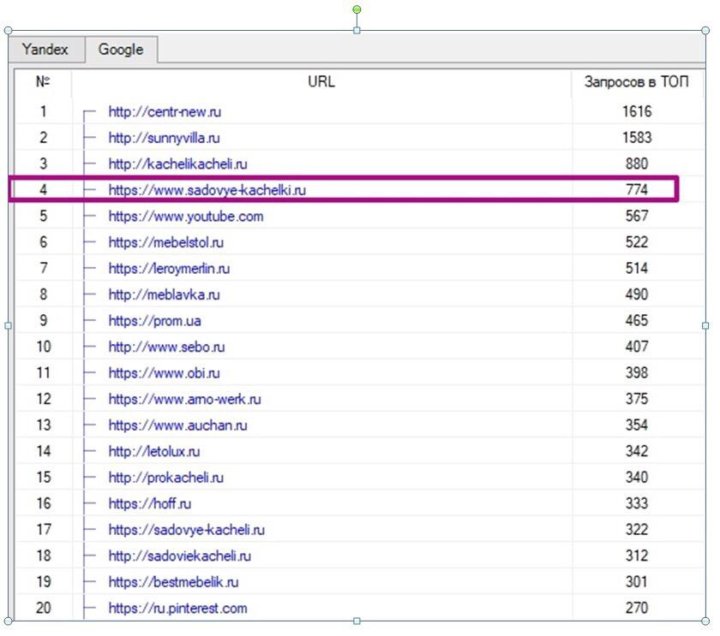Select value 465 in queries column
Image resolution: width=720 pixels, height=636 pixels.
click(x=637, y=321)
